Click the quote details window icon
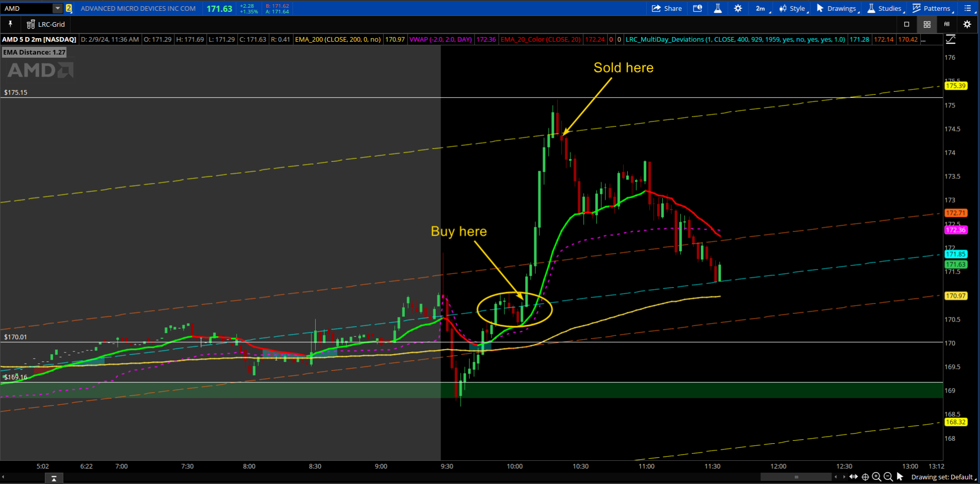This screenshot has width=980, height=484. [697, 8]
